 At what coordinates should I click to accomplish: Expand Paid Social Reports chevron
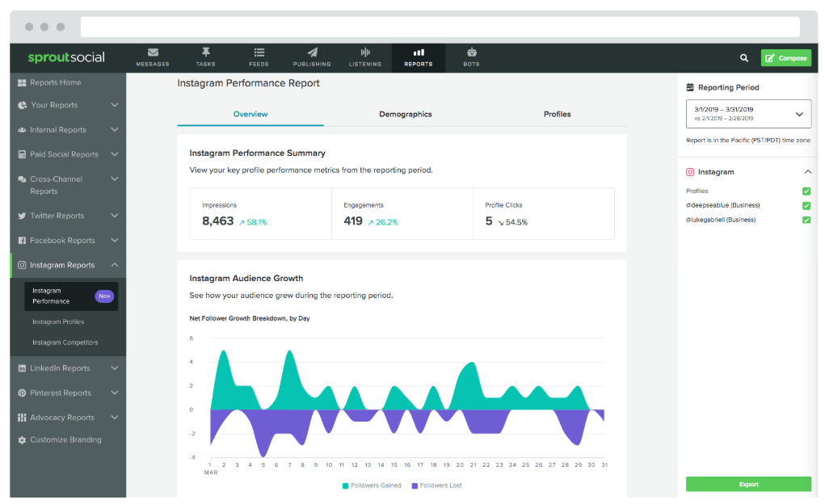tap(115, 154)
